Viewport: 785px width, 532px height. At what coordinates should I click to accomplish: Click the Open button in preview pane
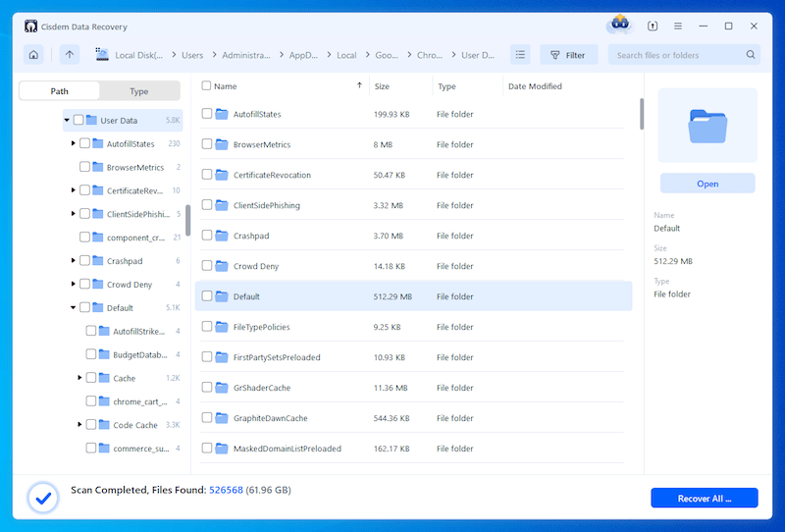click(707, 184)
